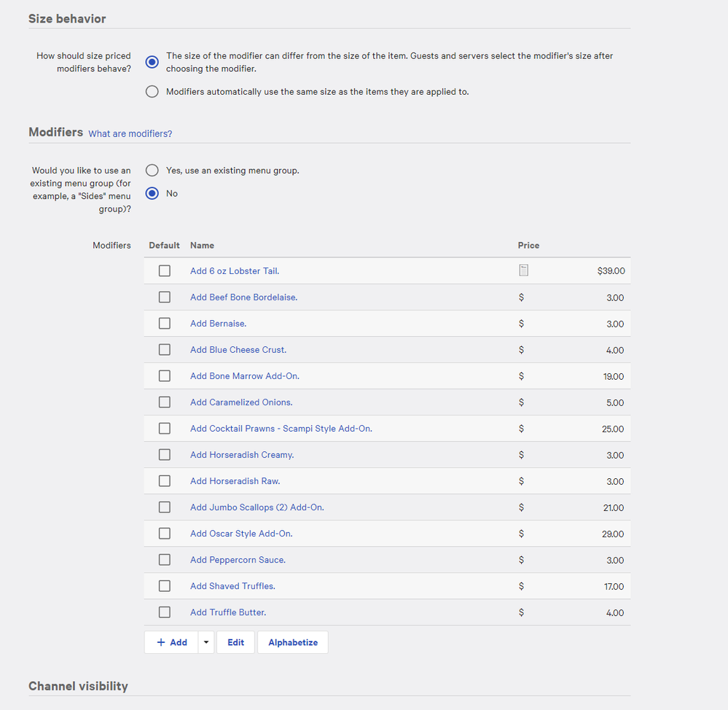Check default box for Add Horseradish Creamy

[x=165, y=455]
